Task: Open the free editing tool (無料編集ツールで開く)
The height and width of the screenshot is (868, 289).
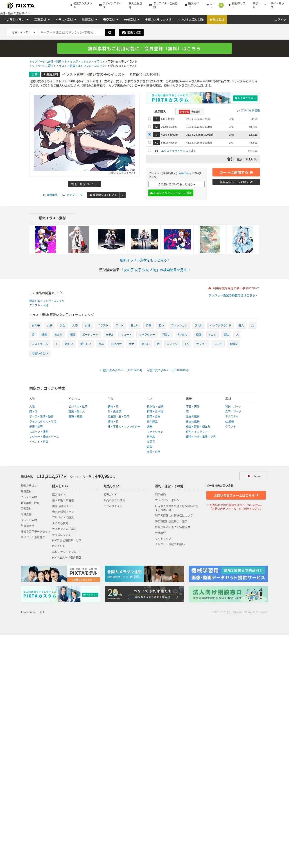Action: pyautogui.click(x=236, y=182)
